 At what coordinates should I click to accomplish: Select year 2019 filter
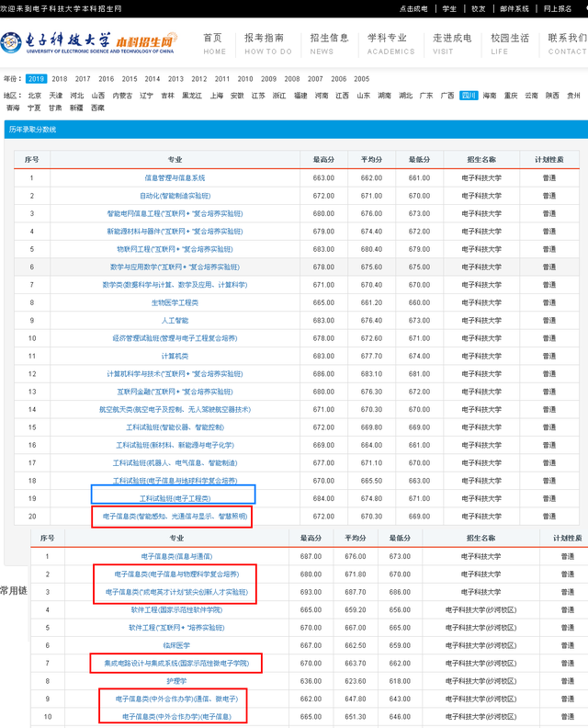36,79
